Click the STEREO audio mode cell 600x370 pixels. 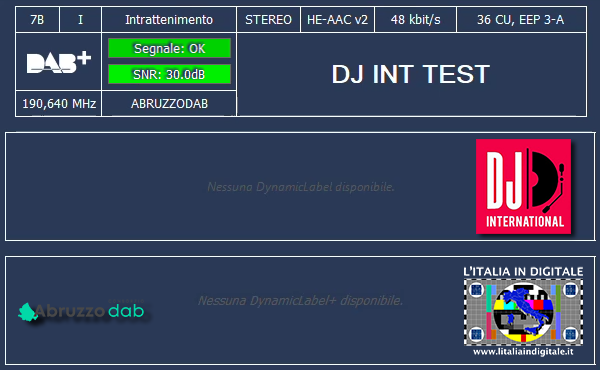click(x=269, y=20)
